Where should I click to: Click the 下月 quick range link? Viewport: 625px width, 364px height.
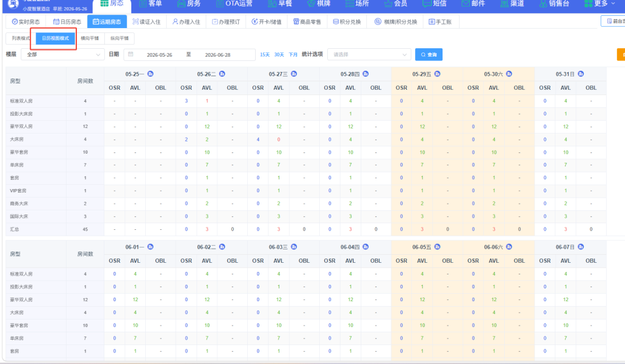[293, 54]
